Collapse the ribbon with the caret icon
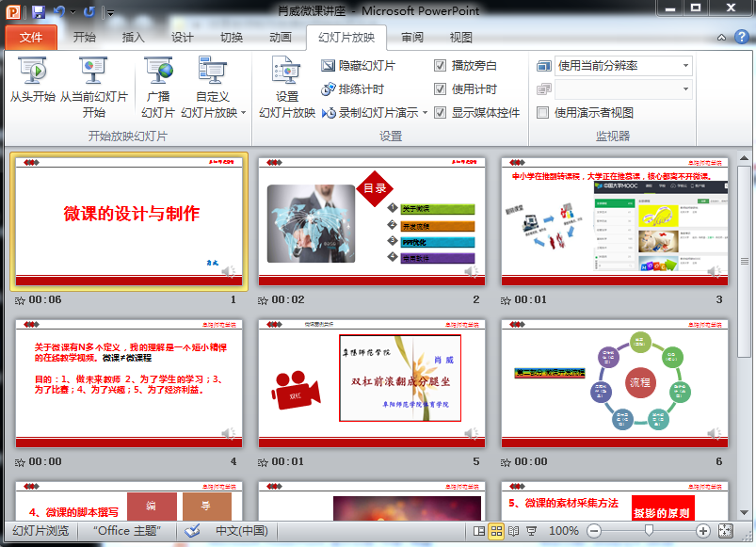The width and height of the screenshot is (756, 547). 721,37
